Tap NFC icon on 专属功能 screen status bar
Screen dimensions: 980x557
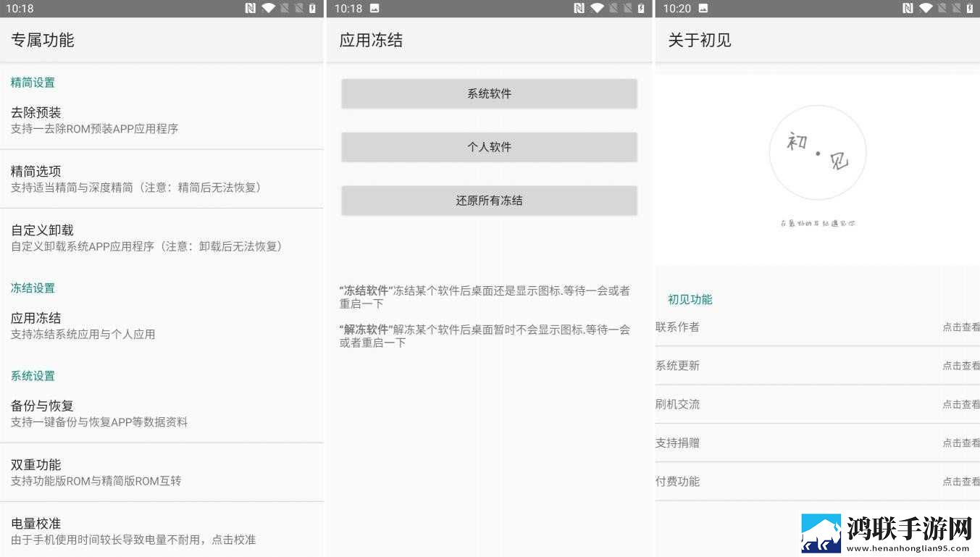click(250, 9)
